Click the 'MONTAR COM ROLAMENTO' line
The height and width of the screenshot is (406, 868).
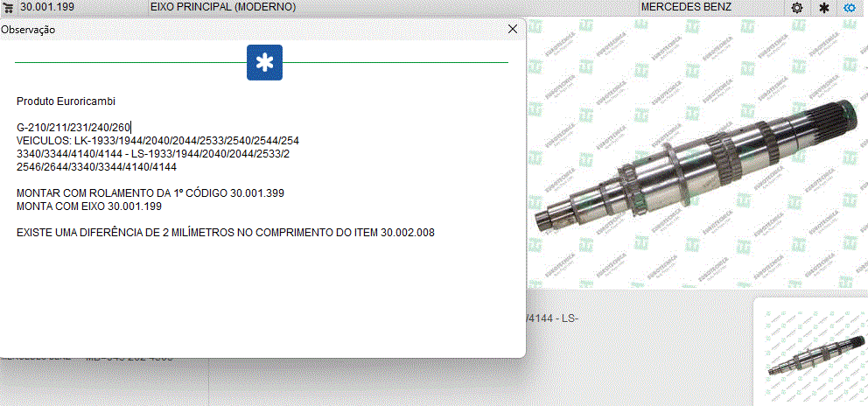tap(150, 192)
